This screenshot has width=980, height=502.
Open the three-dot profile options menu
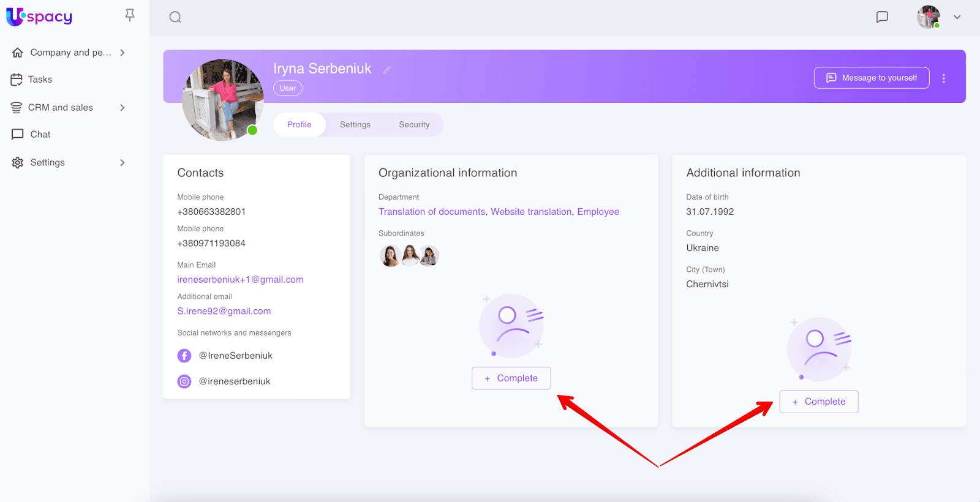point(943,78)
